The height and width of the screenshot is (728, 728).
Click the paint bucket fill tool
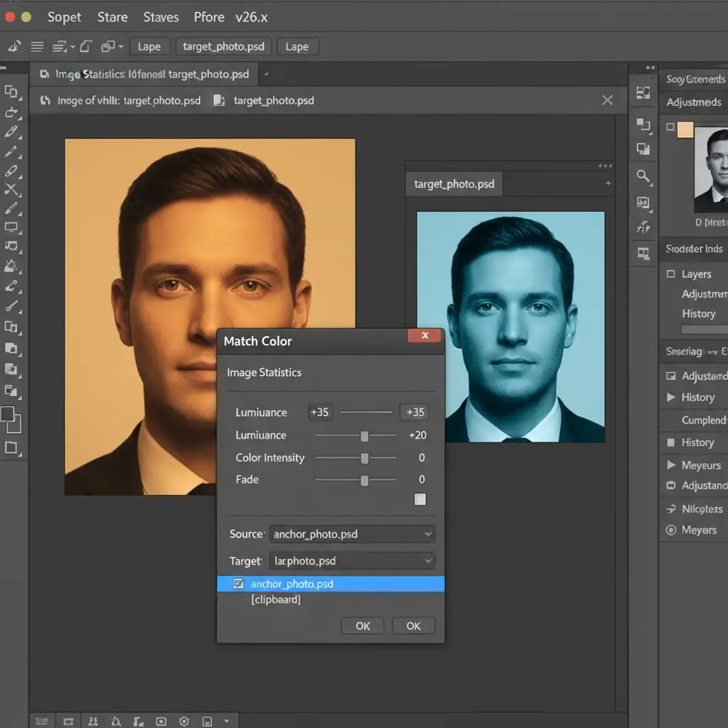[x=11, y=266]
